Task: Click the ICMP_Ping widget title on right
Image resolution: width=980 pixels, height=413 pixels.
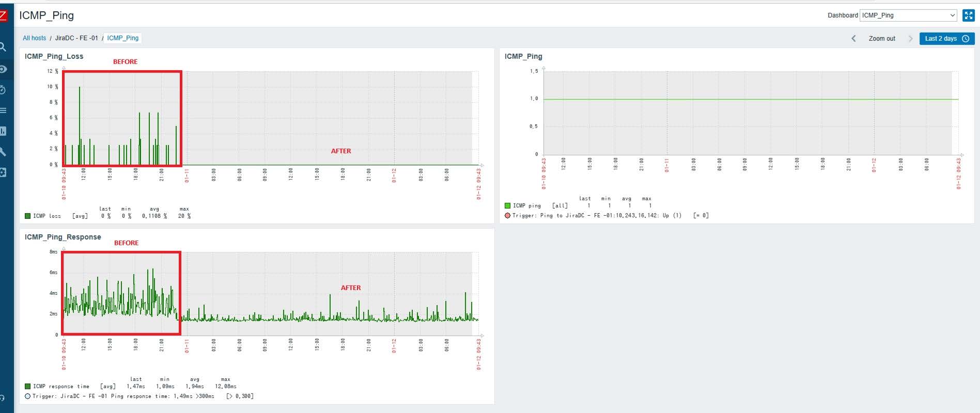Action: (523, 56)
